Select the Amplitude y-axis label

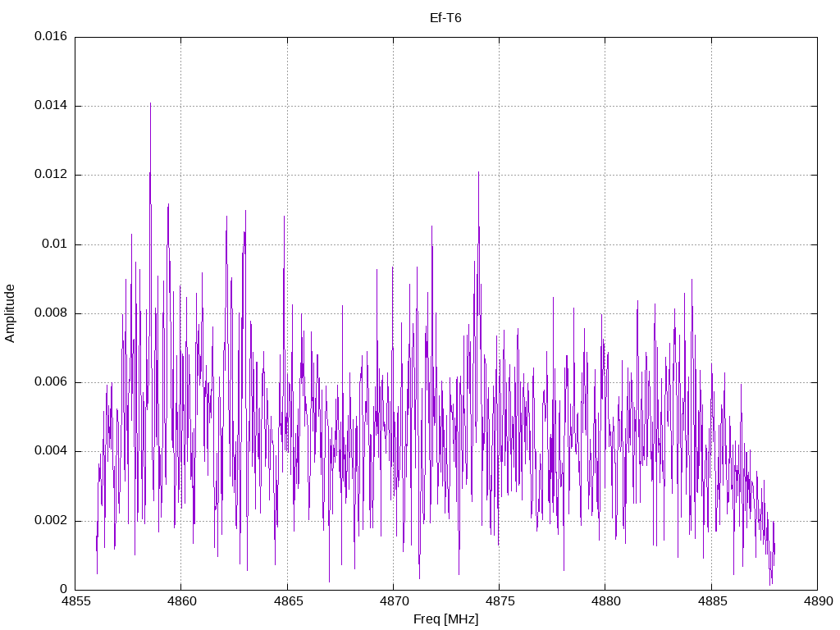click(x=10, y=313)
